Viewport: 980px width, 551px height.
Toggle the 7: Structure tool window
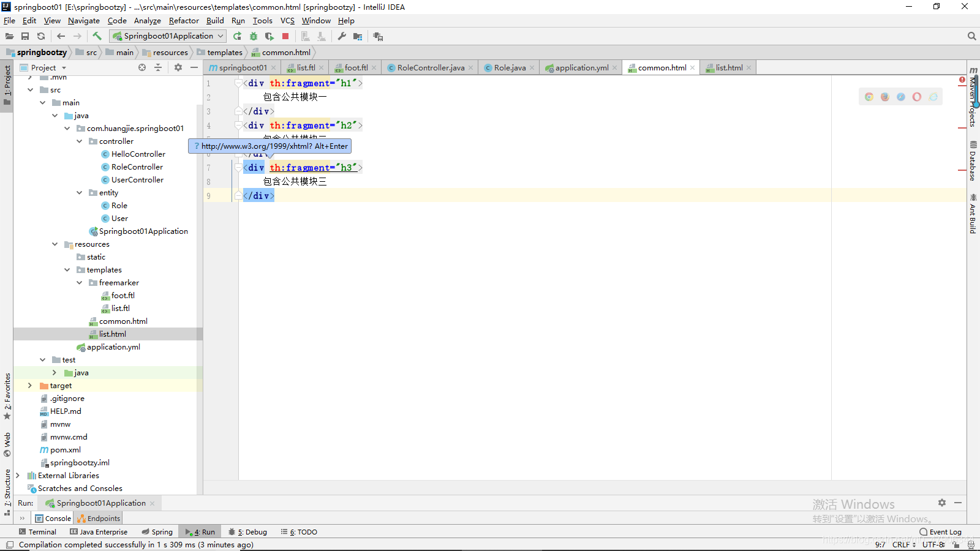(x=7, y=493)
